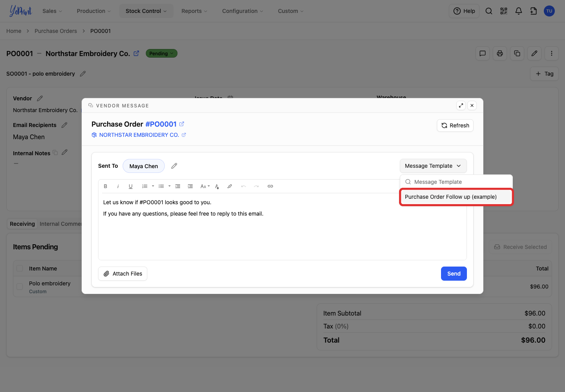Increase indent in the message editor
Viewport: 565px width, 392px height.
190,186
